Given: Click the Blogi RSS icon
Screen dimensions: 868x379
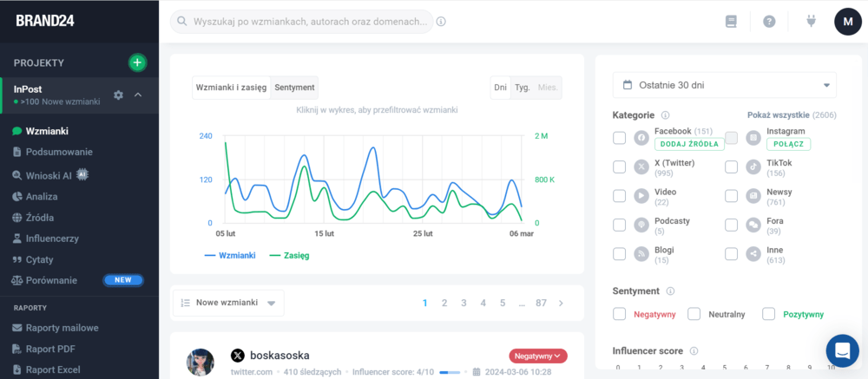Looking at the screenshot, I should point(641,254).
